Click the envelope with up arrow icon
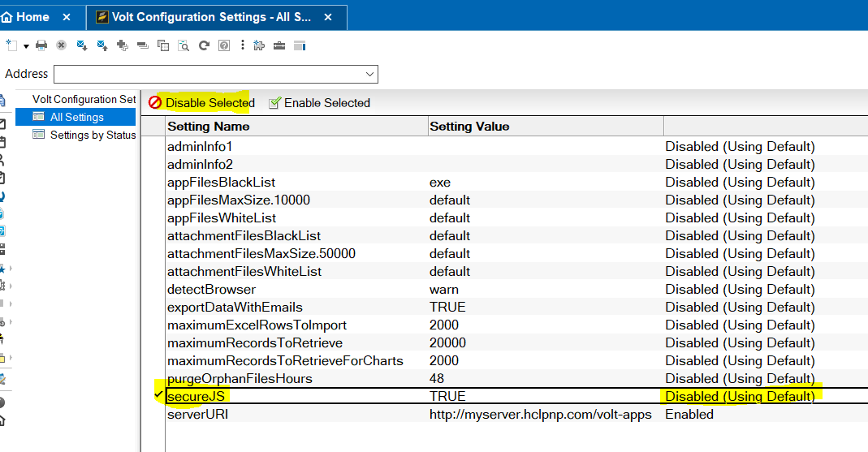Screen dimensions: 868x452 point(101,45)
